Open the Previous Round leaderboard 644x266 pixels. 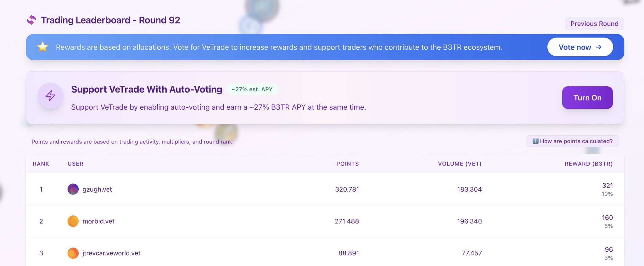[x=594, y=24]
